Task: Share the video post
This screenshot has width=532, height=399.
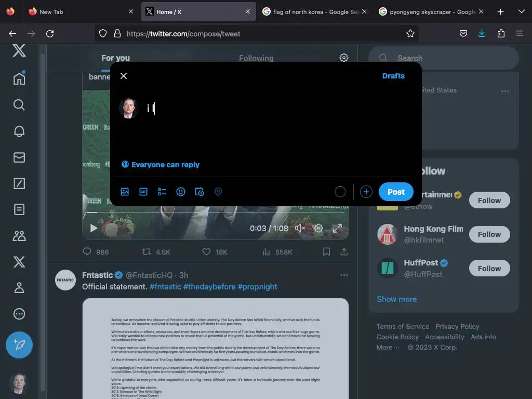Action: [x=344, y=252]
